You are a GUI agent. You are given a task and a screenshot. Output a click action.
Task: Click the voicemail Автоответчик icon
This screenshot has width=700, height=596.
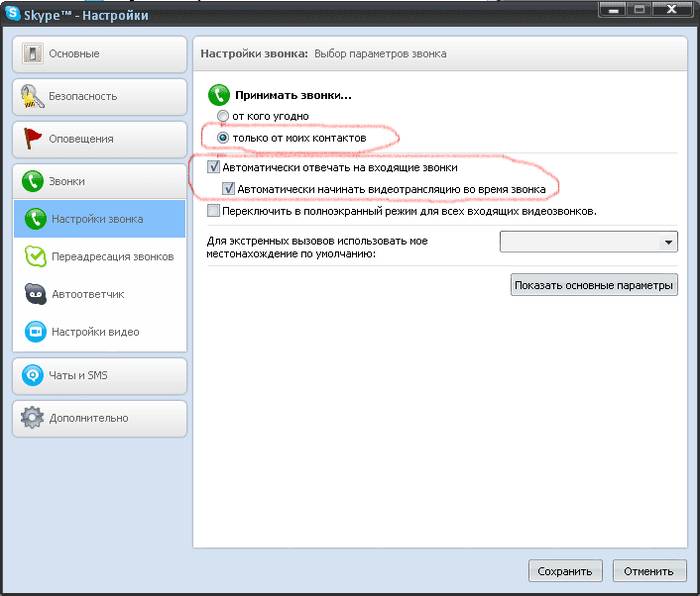coord(35,295)
